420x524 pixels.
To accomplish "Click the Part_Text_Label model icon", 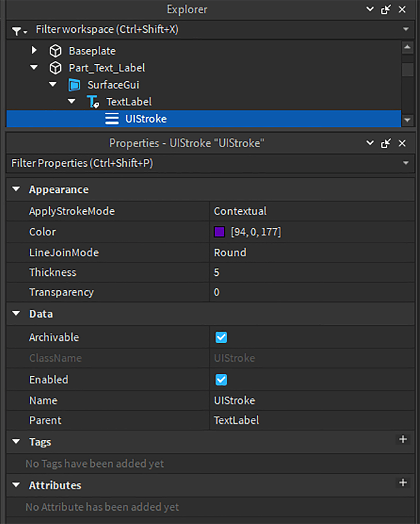I will coord(55,68).
